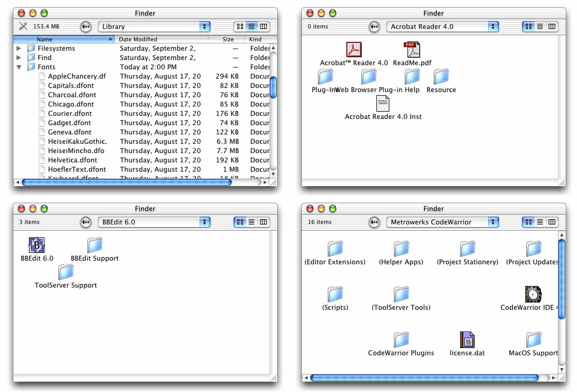The image size is (577, 392).
Task: Open the MacOS Support folder
Action: coord(534,339)
